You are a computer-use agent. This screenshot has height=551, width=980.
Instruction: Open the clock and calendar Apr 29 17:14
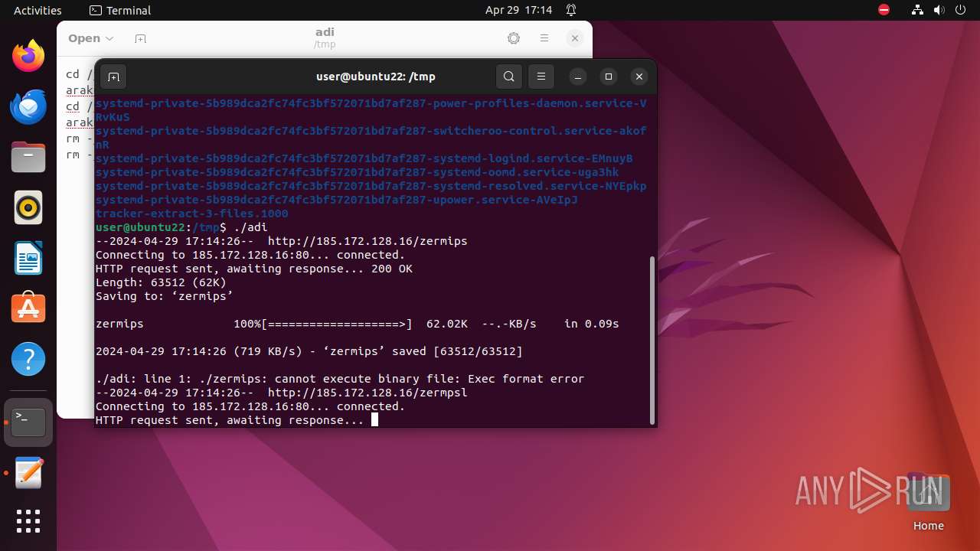(x=518, y=10)
